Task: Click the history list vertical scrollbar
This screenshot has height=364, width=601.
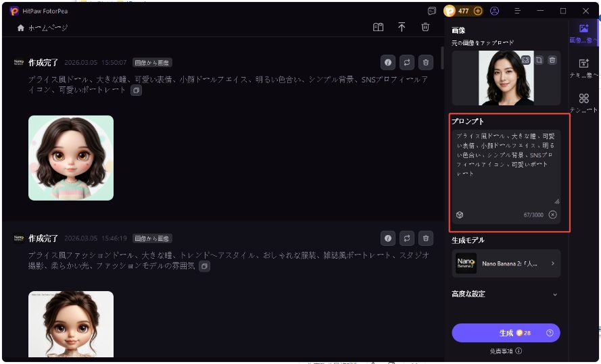Action: click(442, 58)
